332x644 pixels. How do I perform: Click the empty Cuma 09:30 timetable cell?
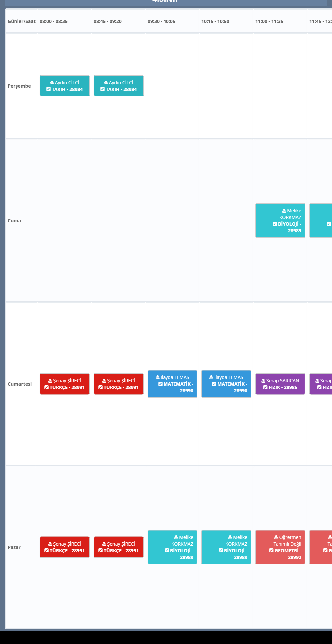point(172,221)
